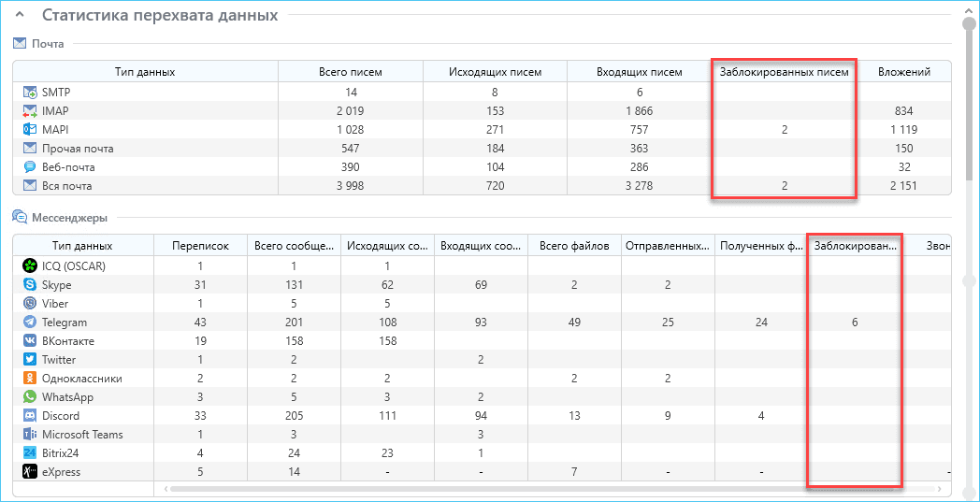Select the eXpress row label
The image size is (980, 502).
pyautogui.click(x=62, y=472)
